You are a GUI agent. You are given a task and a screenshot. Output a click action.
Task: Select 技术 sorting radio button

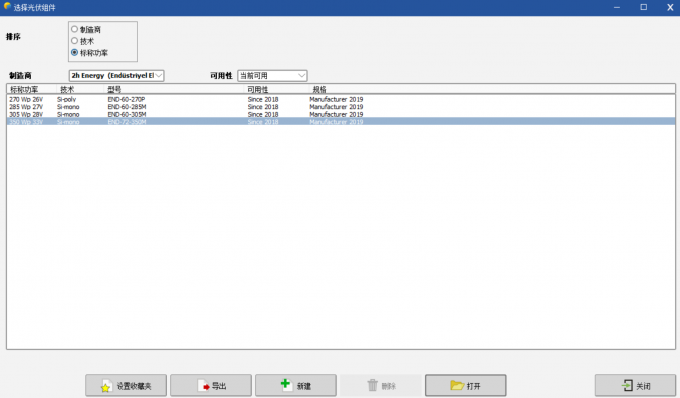click(x=74, y=41)
